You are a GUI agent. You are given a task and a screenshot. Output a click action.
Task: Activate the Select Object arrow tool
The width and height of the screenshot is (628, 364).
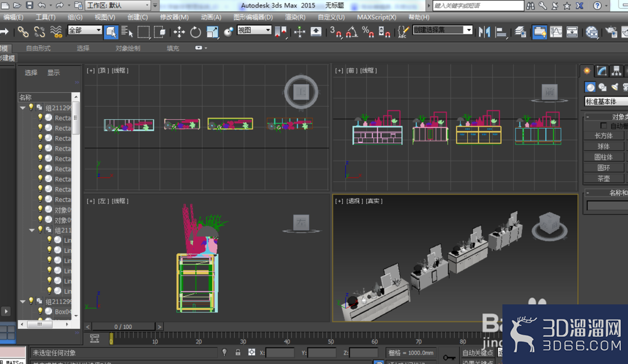tap(111, 31)
